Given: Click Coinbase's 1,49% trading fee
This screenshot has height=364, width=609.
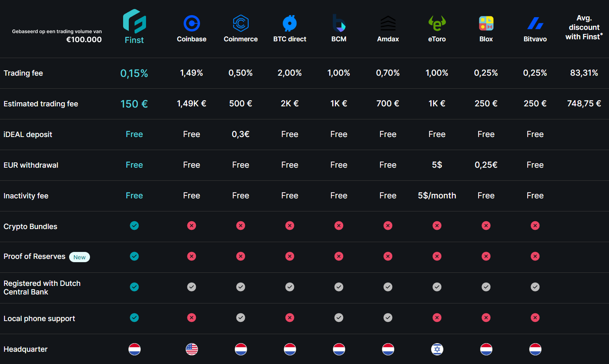Looking at the screenshot, I should tap(191, 73).
